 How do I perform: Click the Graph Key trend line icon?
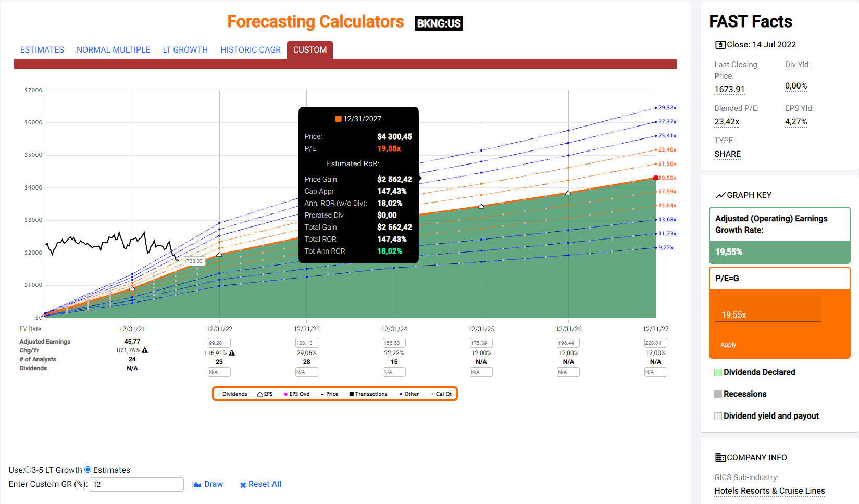pyautogui.click(x=720, y=195)
